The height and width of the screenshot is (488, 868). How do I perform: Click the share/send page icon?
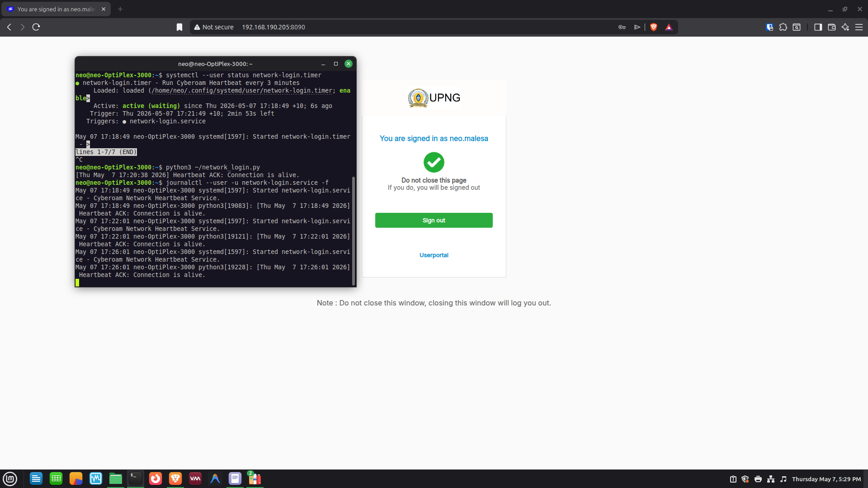tap(637, 27)
